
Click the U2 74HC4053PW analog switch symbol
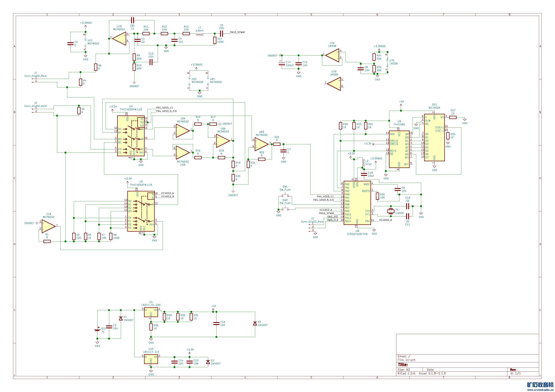pos(131,136)
